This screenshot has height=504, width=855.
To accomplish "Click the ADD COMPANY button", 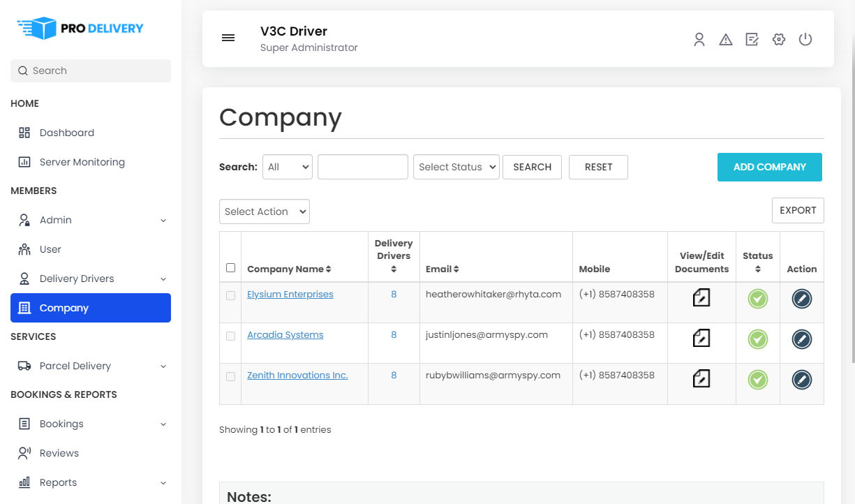I will pos(769,167).
